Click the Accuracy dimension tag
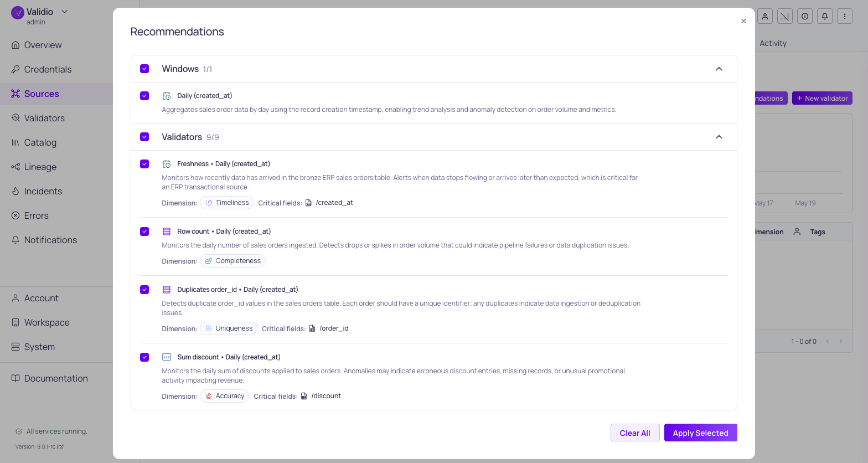868x463 pixels. click(224, 396)
